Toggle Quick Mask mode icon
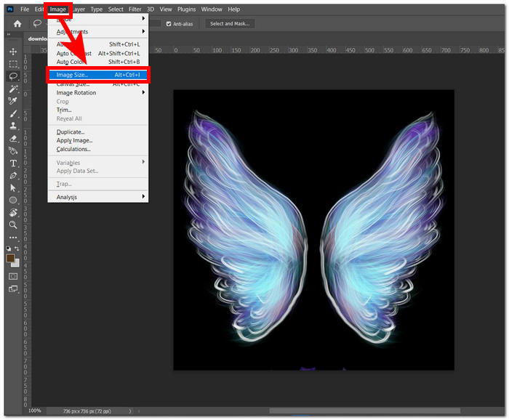Image resolution: width=509 pixels, height=420 pixels. click(x=13, y=276)
